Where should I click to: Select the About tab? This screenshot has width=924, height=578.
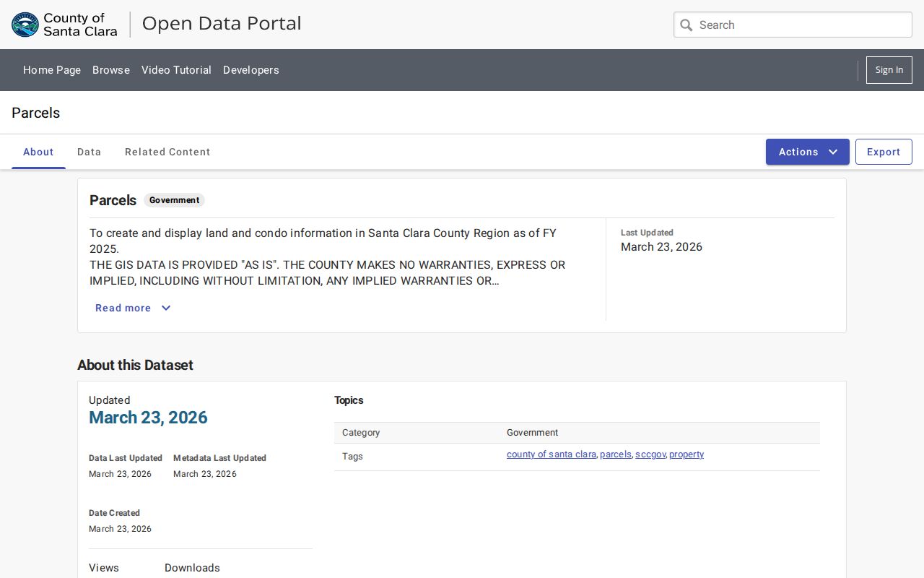tap(38, 152)
